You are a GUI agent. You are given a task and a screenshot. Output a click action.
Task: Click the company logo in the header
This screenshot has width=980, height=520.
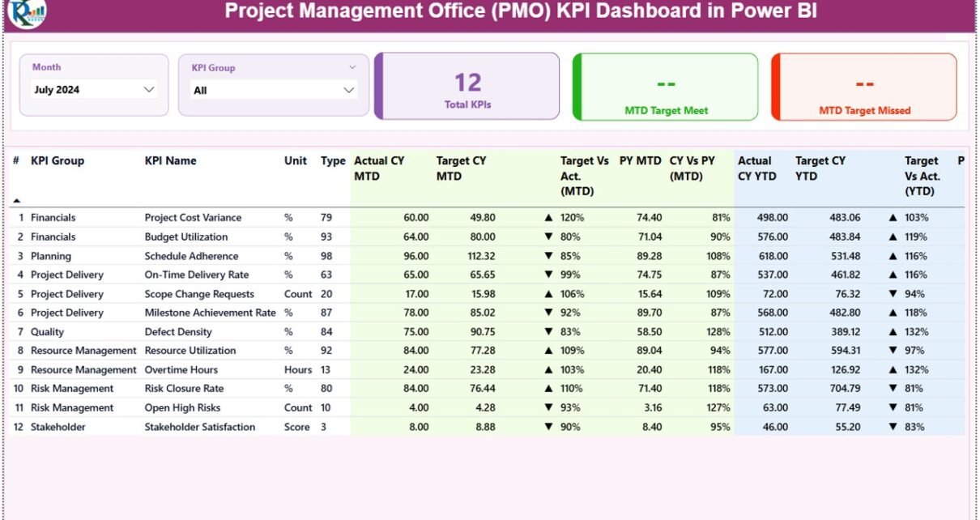[x=27, y=12]
